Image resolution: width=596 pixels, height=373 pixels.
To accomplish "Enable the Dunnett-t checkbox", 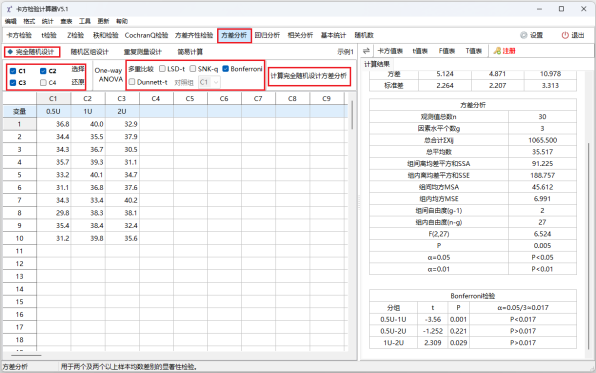I will [132, 82].
